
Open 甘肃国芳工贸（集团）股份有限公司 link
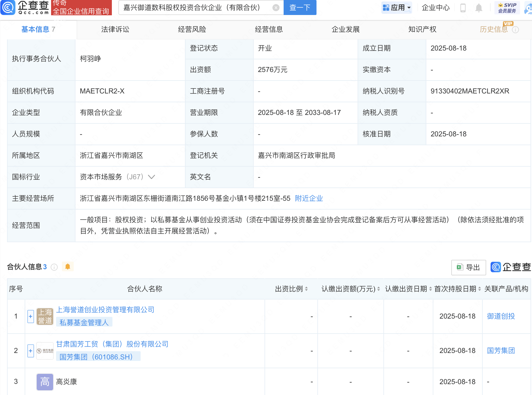click(112, 344)
